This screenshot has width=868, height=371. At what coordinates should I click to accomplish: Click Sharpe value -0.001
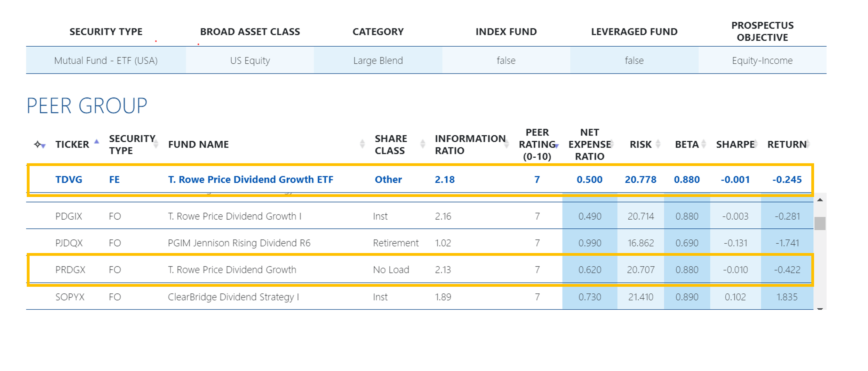pyautogui.click(x=735, y=180)
